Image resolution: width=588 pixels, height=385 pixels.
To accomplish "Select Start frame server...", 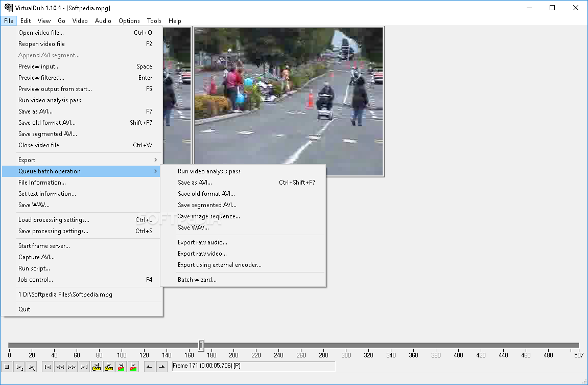I will (x=82, y=246).
